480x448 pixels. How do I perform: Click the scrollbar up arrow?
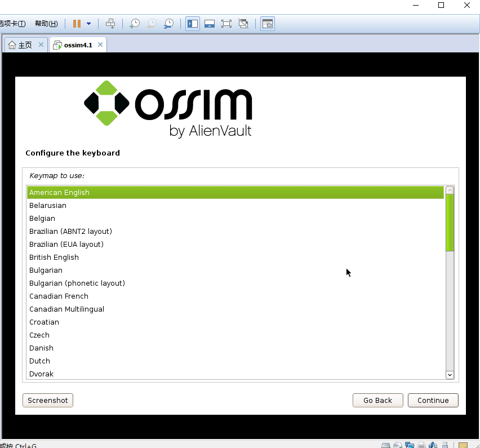[450, 190]
